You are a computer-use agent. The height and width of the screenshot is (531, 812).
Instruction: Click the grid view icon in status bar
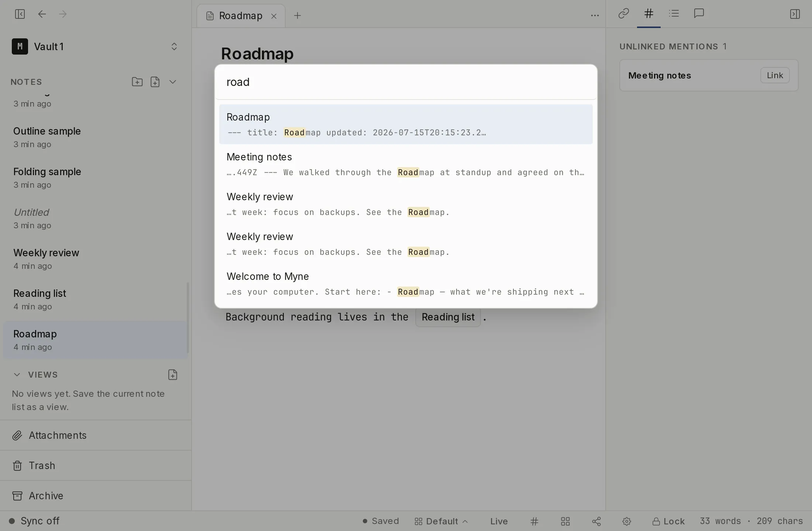click(565, 521)
